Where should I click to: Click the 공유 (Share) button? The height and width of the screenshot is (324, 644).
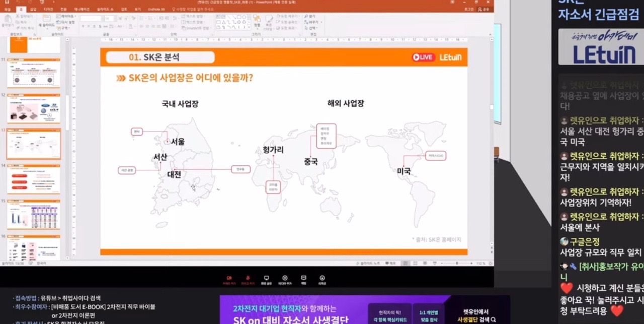click(x=484, y=9)
